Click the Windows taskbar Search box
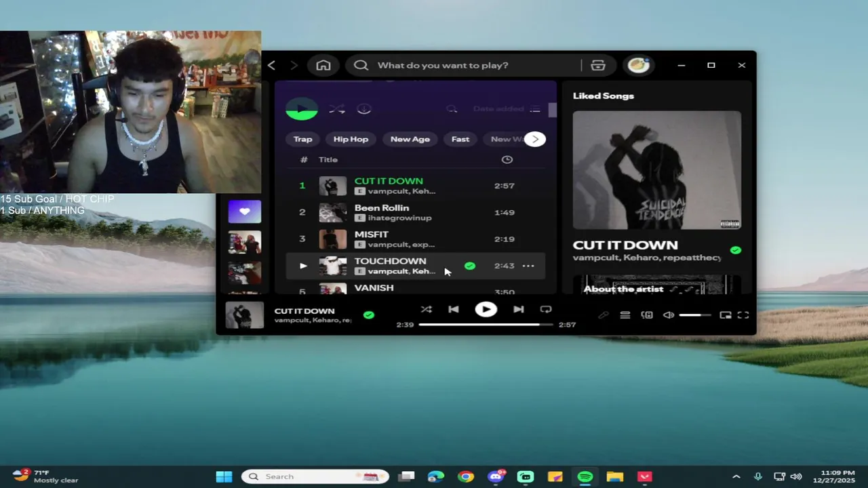This screenshot has width=868, height=488. (x=315, y=476)
